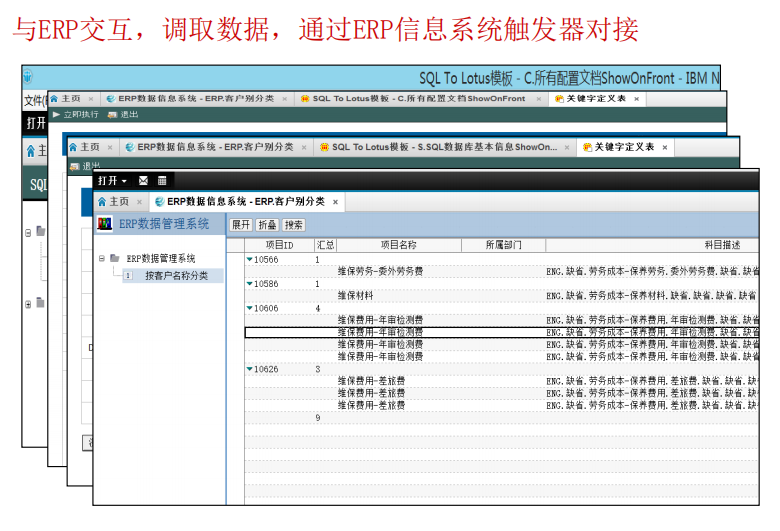
Task: Open the calendar grid icon in front window toolbar
Action: [x=162, y=180]
